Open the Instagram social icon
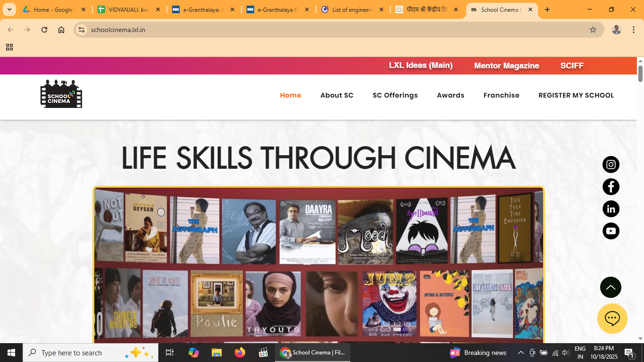 click(611, 165)
